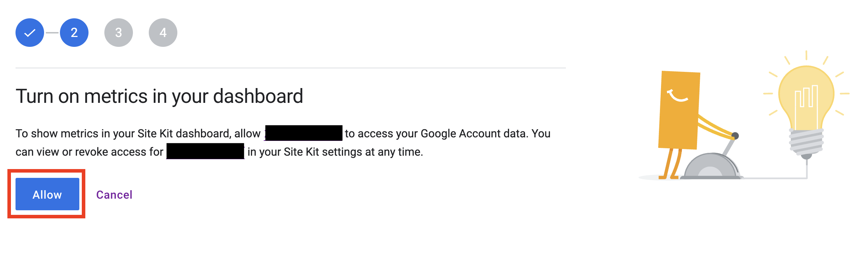This screenshot has width=868, height=255.
Task: Click the completed step checkmark circle
Action: [x=30, y=33]
